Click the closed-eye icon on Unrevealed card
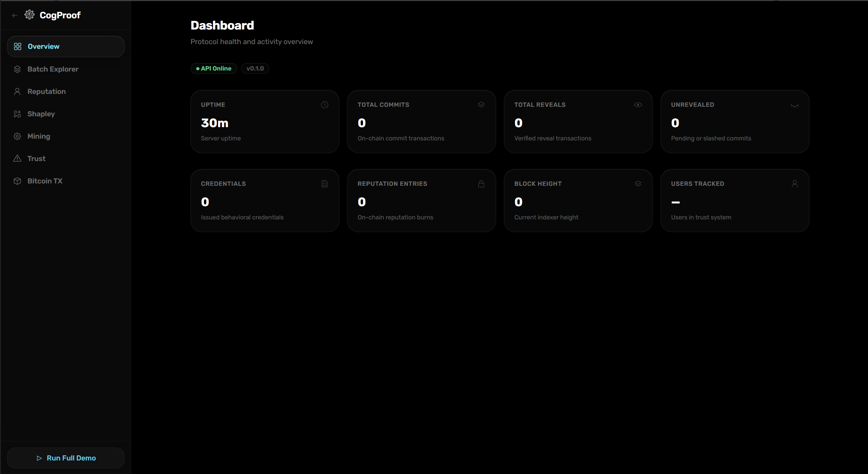Viewport: 868px width, 474px height. 794,105
